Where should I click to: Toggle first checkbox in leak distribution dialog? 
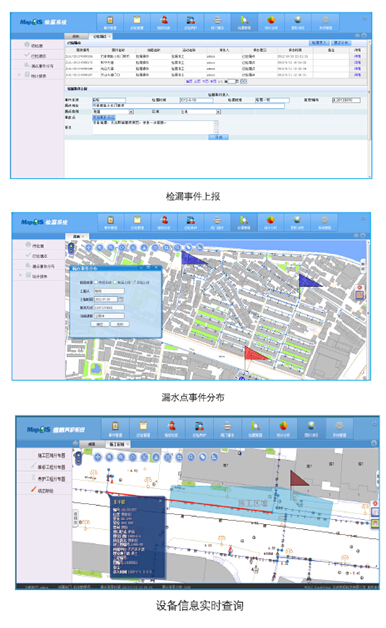click(96, 283)
